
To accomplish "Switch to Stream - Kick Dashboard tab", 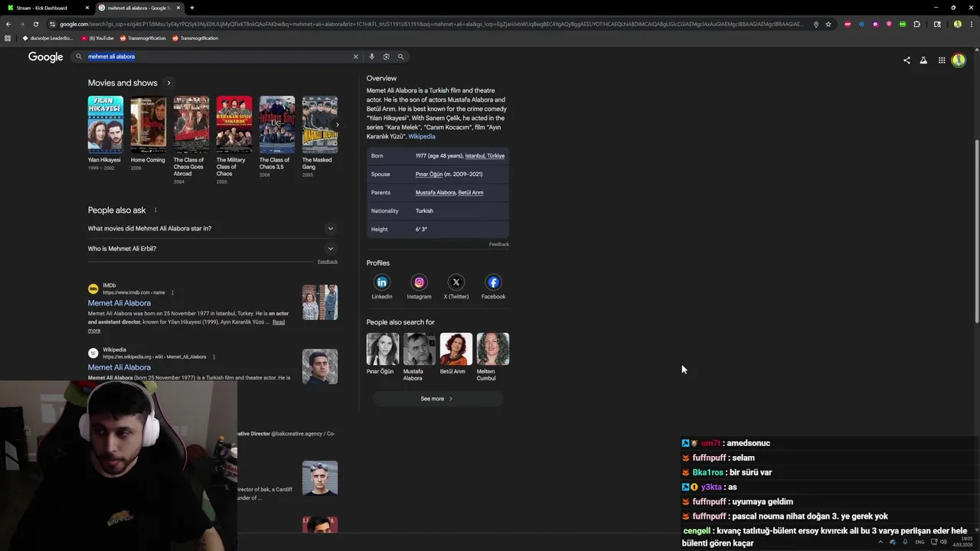I will 46,8.
